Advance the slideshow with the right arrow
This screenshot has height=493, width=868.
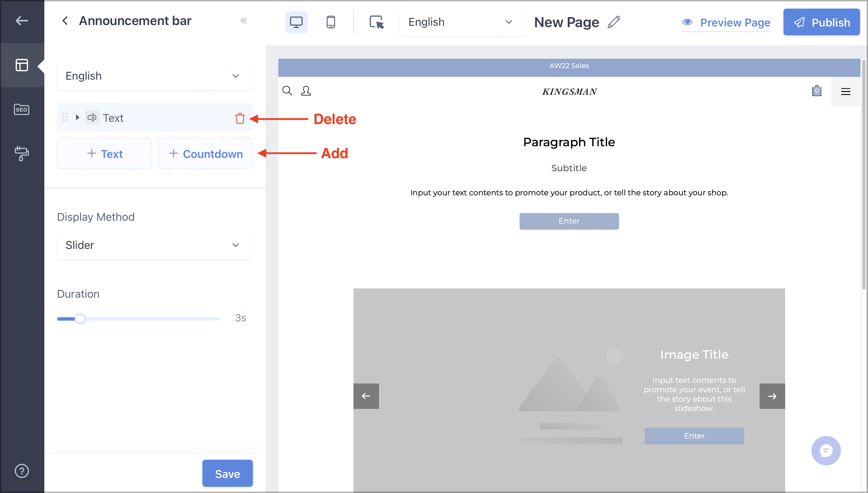(x=772, y=396)
